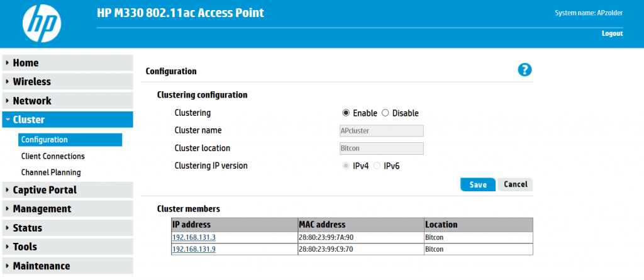Click the Cluster name input field
Screen dimensions: 644x280
(x=381, y=131)
